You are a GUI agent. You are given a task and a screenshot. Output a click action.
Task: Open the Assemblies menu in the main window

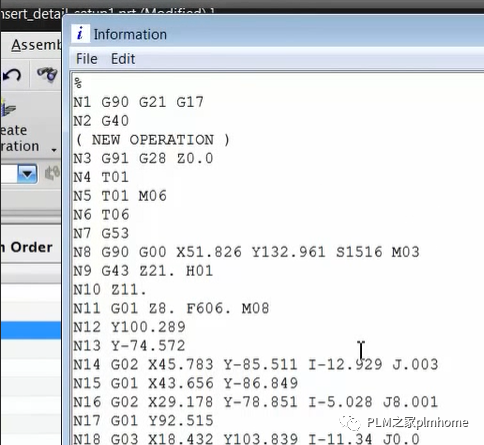(x=36, y=45)
